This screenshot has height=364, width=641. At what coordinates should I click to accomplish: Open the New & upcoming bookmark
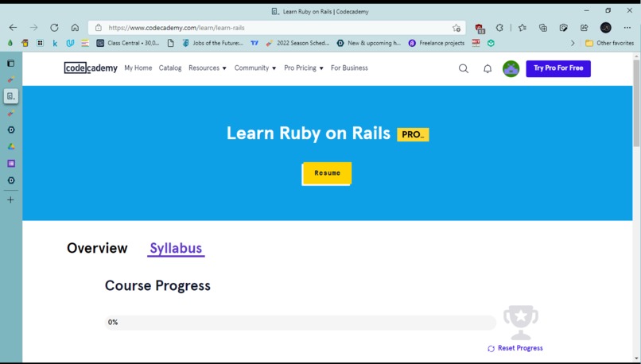tap(369, 43)
